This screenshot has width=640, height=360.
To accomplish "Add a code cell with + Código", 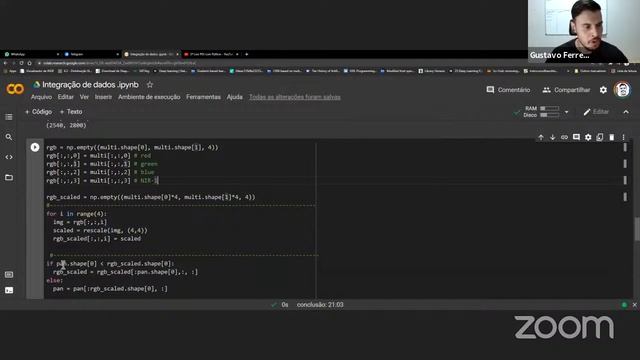I will [x=38, y=112].
